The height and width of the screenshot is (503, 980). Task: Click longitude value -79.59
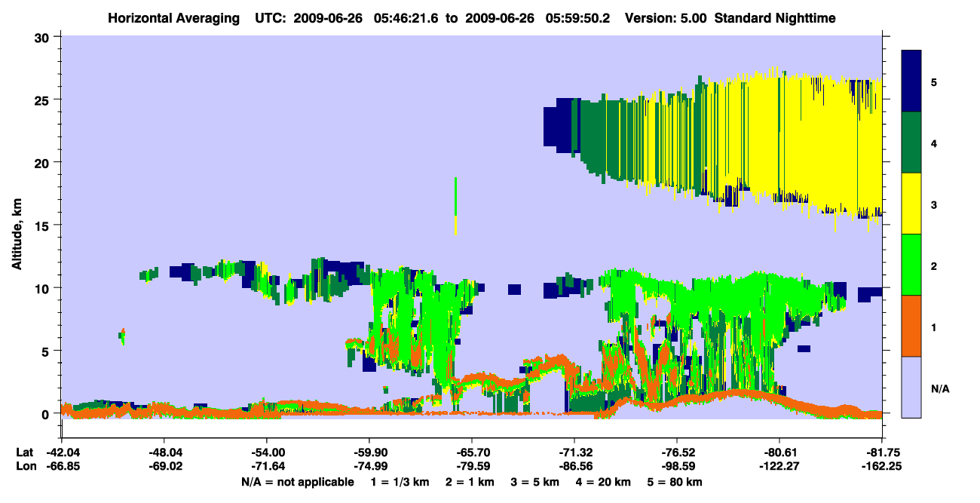pos(472,466)
